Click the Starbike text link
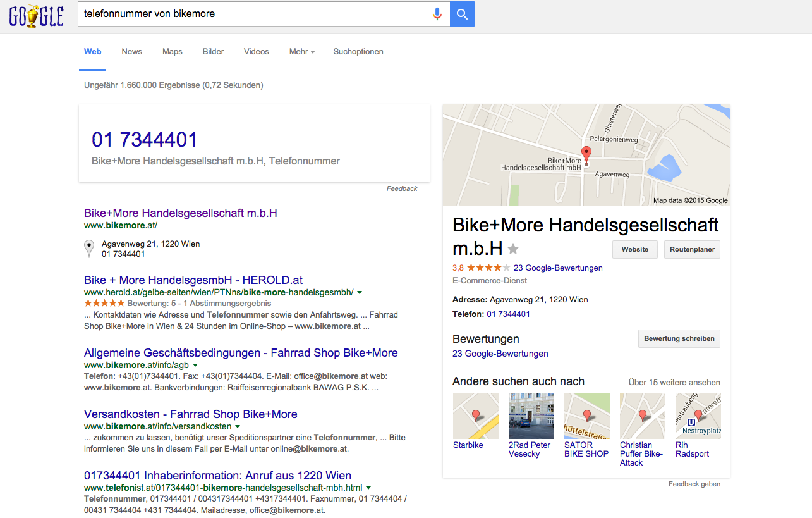This screenshot has height=518, width=812. pyautogui.click(x=468, y=445)
